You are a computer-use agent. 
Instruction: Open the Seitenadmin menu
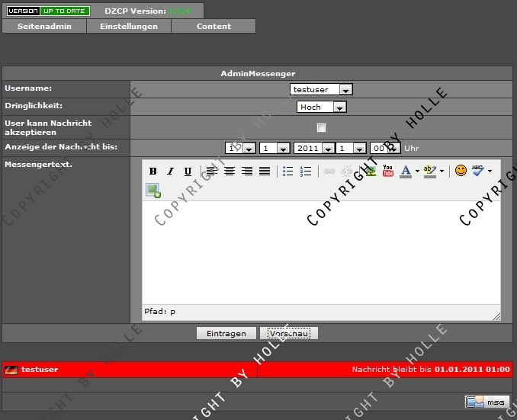(x=44, y=26)
